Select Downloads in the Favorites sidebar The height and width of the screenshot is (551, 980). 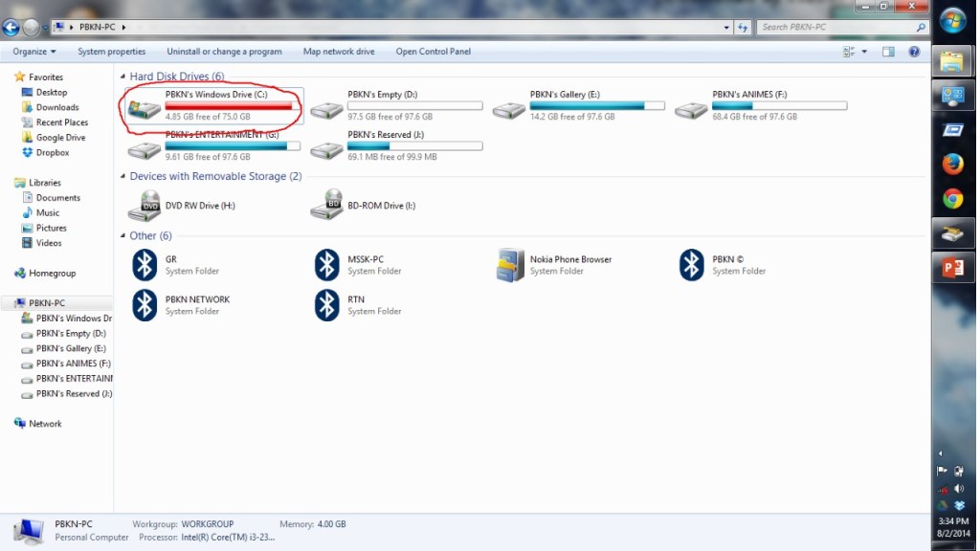click(57, 107)
